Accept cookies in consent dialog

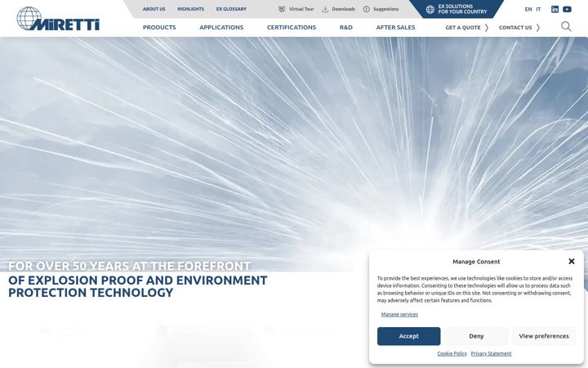click(409, 336)
